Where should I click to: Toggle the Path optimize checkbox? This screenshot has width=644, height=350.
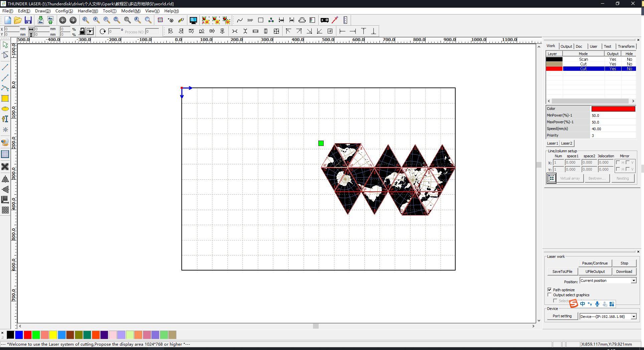549,290
